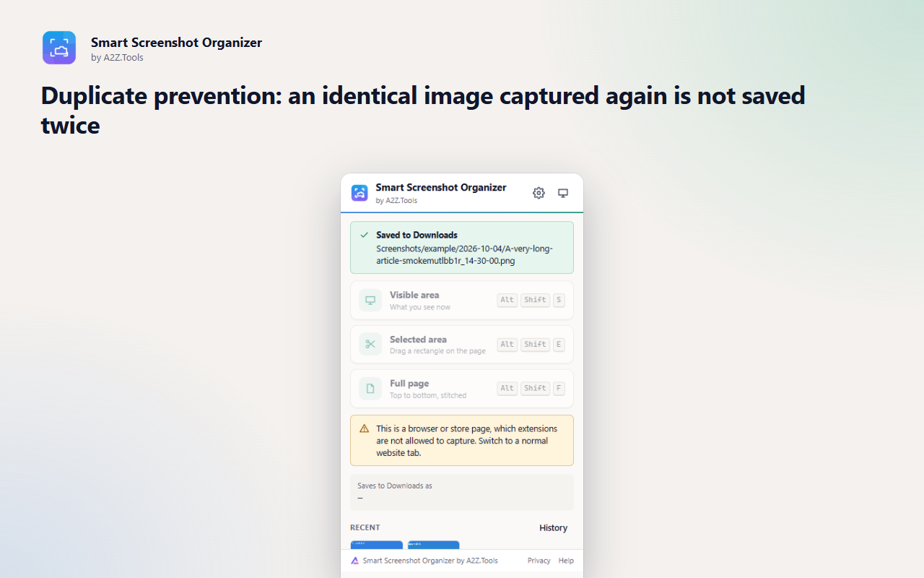Click the Visible area monitor icon
The height and width of the screenshot is (578, 924).
370,300
